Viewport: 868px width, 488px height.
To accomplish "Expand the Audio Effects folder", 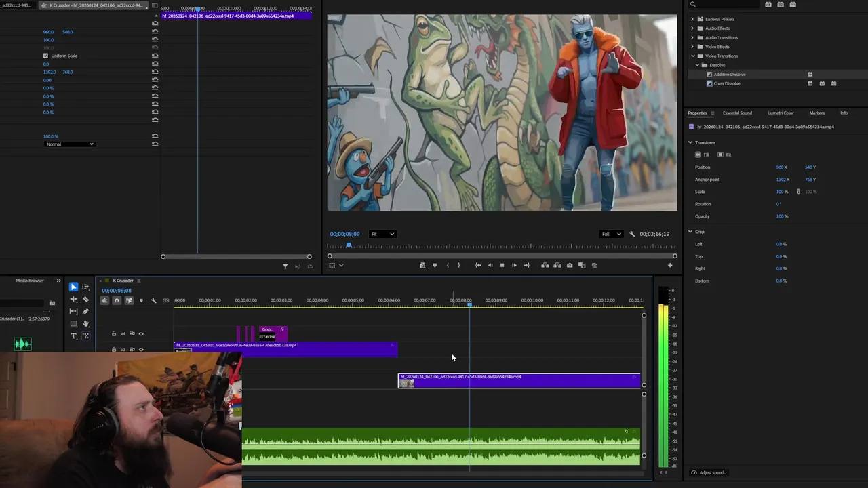I will click(692, 28).
